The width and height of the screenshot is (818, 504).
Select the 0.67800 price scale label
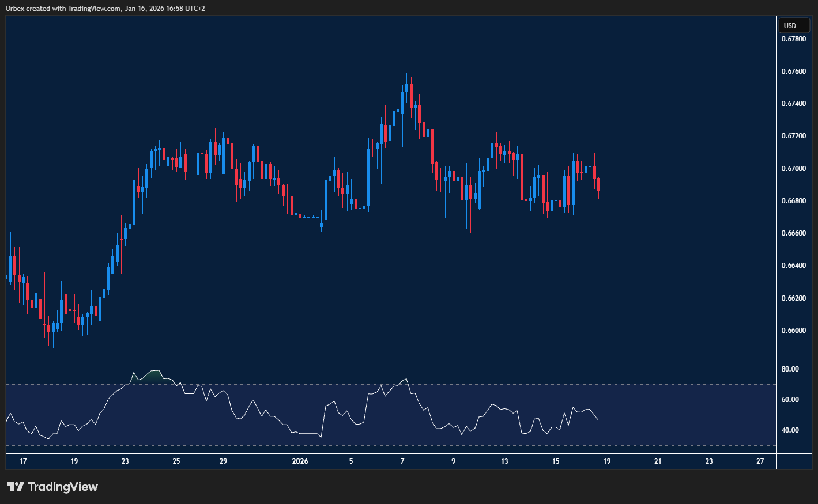pos(793,39)
